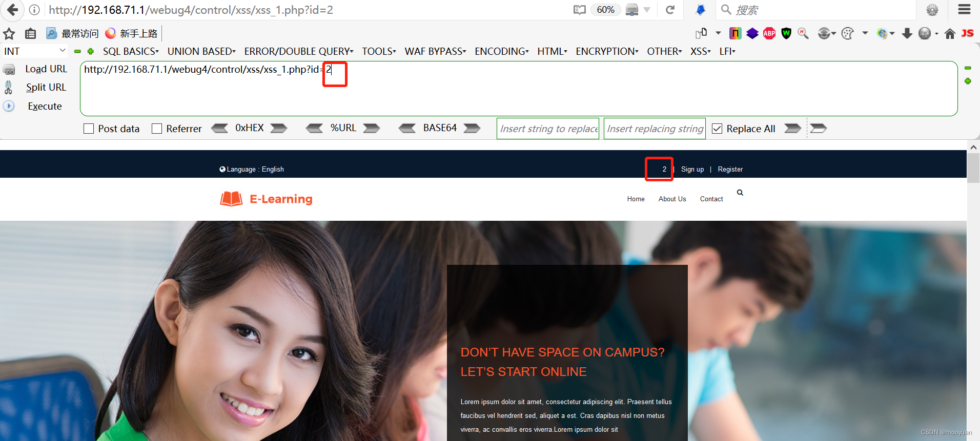Open the About Us link
The width and height of the screenshot is (980, 441).
click(x=672, y=199)
